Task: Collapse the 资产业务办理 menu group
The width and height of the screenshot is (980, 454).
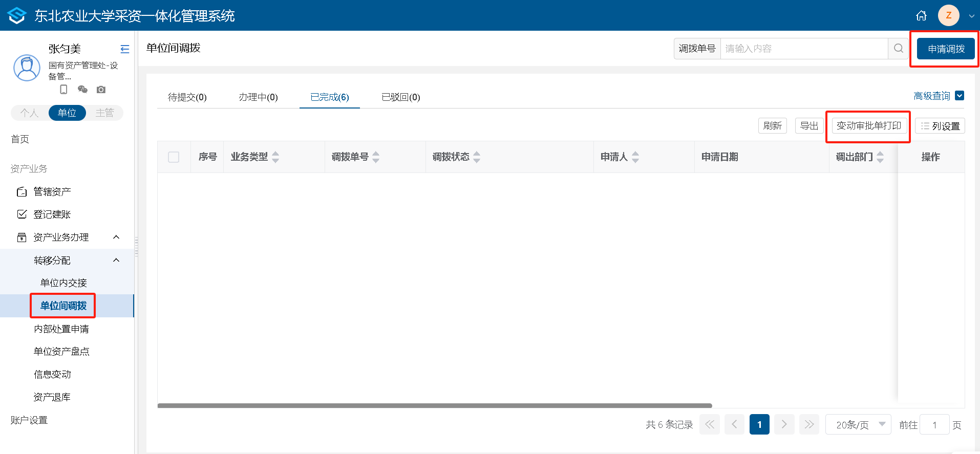Action: click(116, 237)
